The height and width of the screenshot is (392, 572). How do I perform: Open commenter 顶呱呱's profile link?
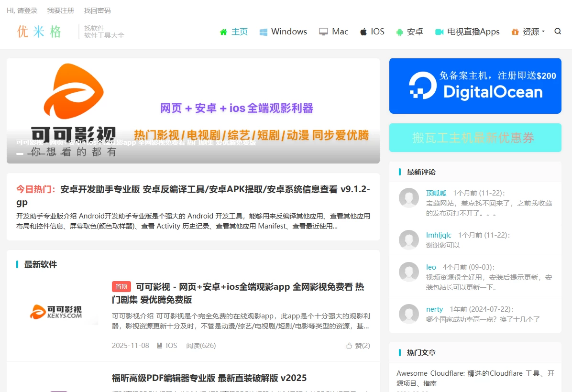pyautogui.click(x=436, y=193)
